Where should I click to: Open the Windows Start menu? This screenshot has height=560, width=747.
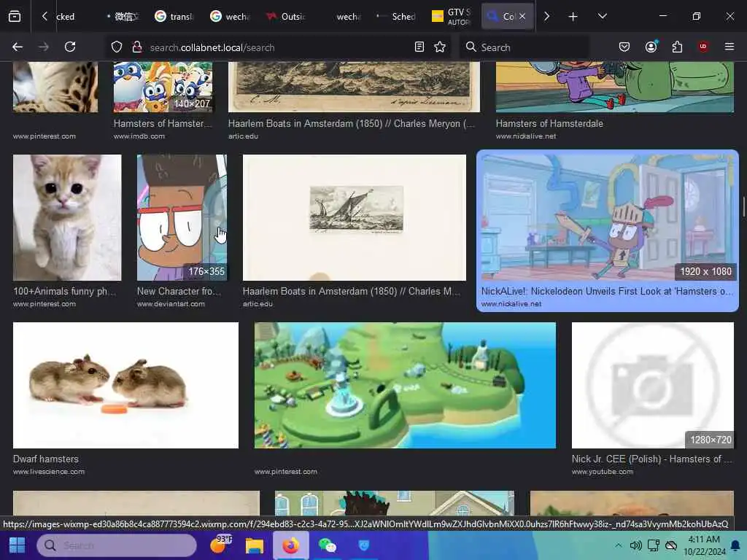(x=18, y=545)
